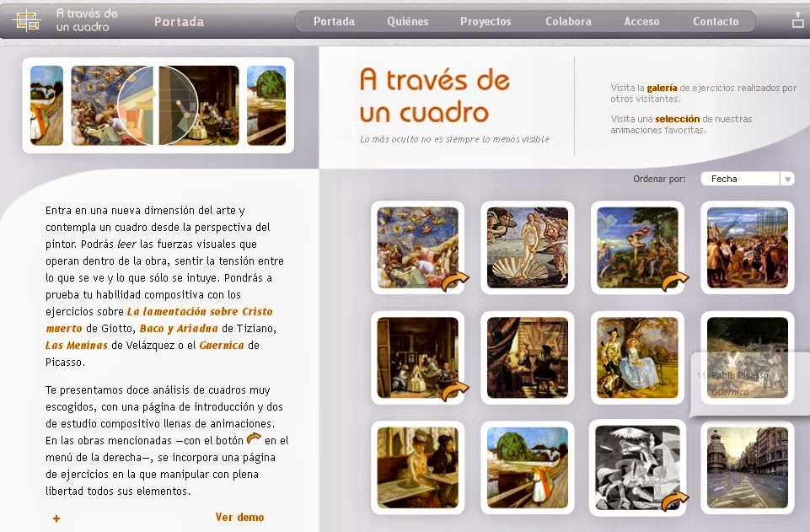
Task: Click the orange arrow on Las Meninas thumbnail
Action: pos(455,391)
